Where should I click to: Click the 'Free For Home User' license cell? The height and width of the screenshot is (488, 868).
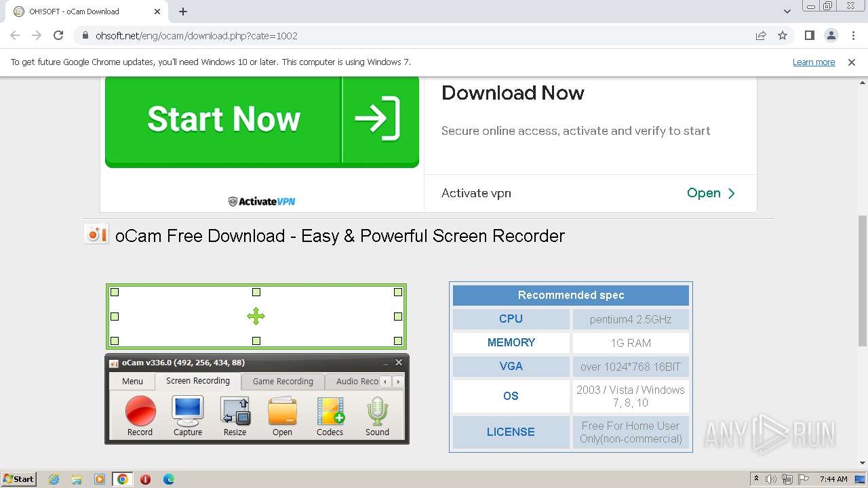pos(631,432)
